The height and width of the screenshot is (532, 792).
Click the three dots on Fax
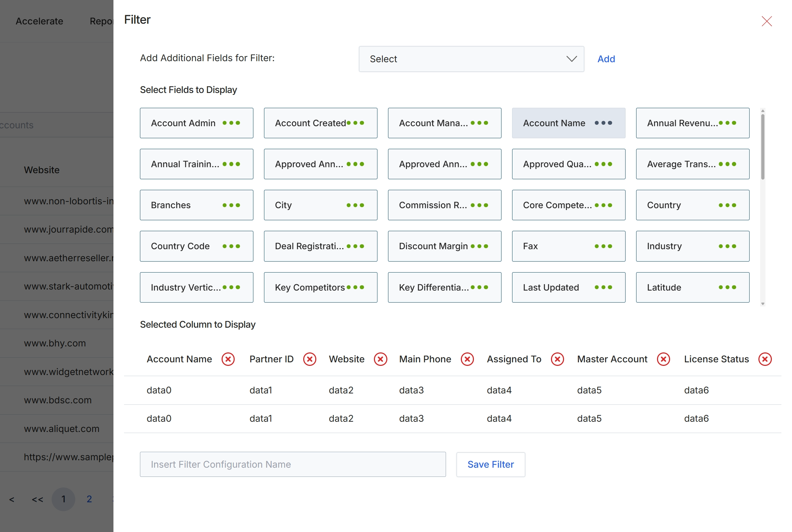pyautogui.click(x=603, y=246)
